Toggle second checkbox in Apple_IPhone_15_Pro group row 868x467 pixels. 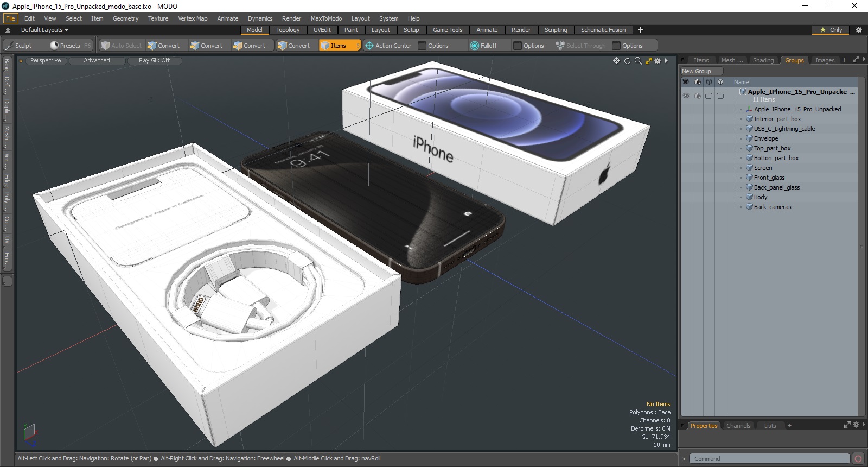point(720,96)
